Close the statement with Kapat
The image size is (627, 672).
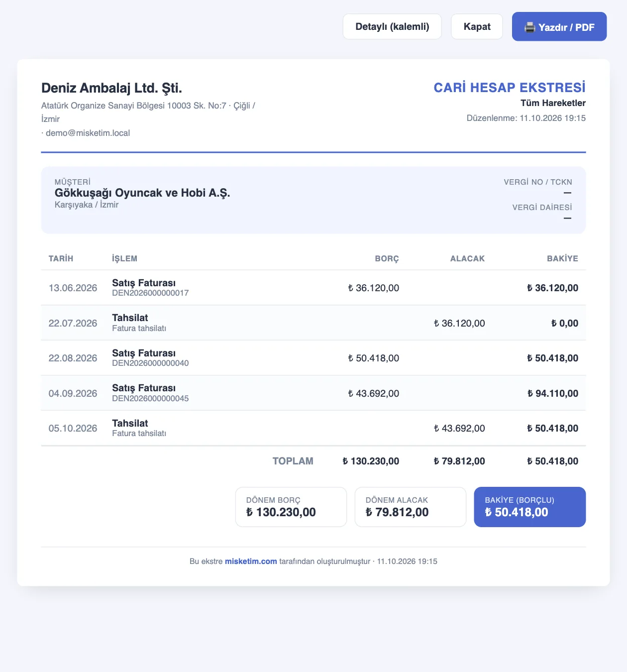[x=477, y=26]
